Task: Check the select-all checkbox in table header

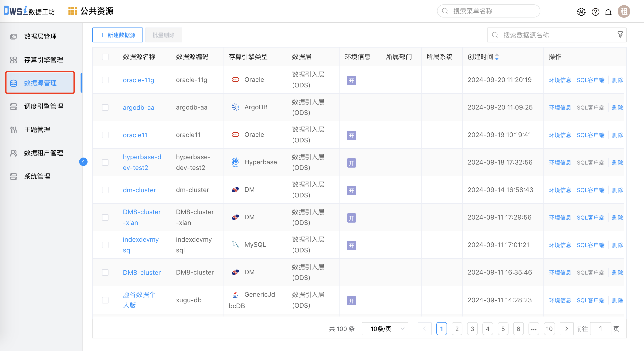Action: (105, 57)
